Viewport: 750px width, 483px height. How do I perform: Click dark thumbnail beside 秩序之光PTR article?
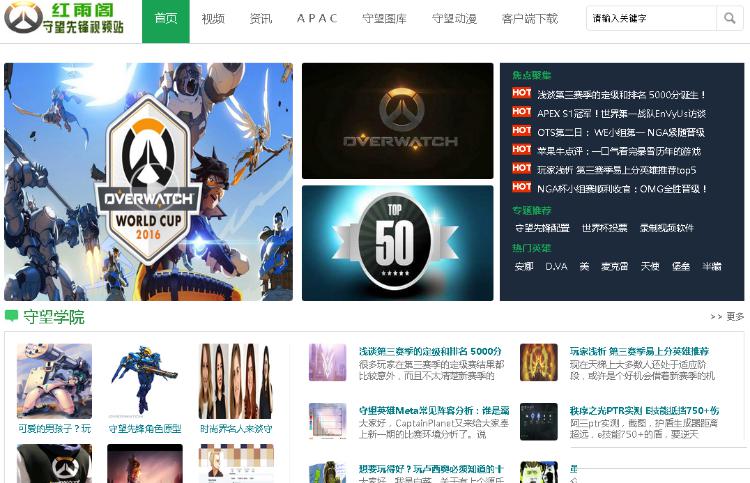(539, 421)
